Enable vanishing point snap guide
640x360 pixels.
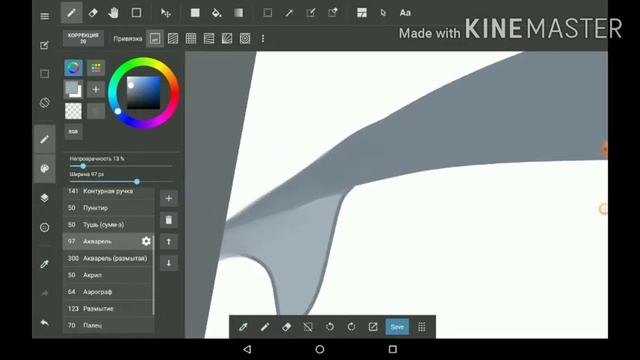pyautogui.click(x=209, y=38)
